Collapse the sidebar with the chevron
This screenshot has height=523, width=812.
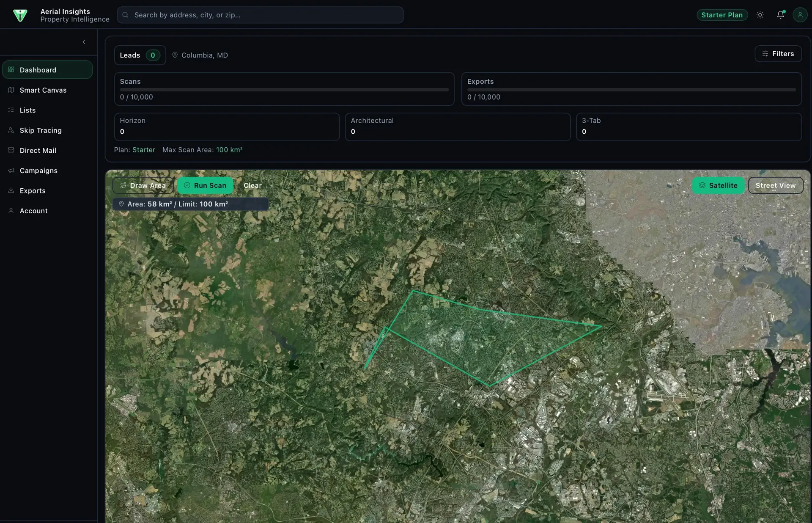click(x=84, y=42)
